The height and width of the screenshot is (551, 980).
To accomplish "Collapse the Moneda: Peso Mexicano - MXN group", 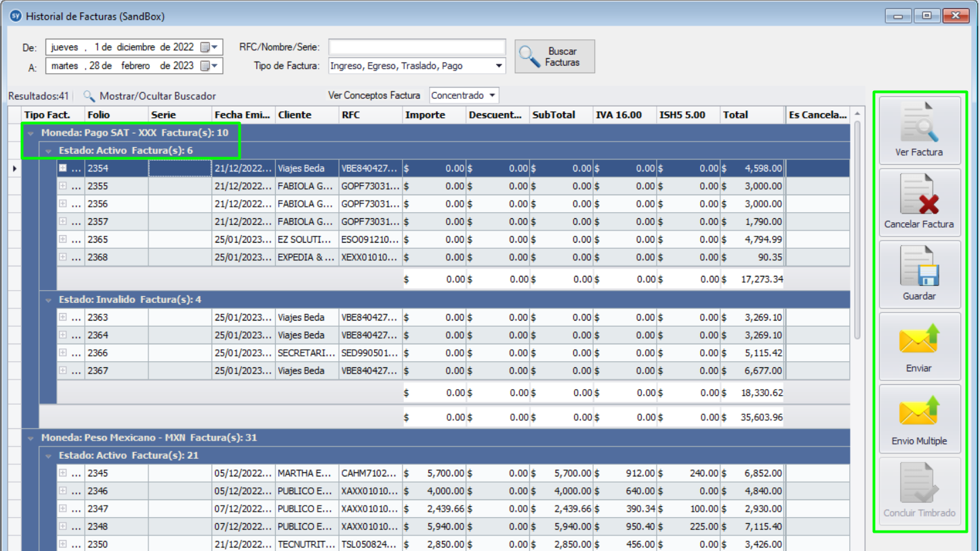I will [x=30, y=438].
